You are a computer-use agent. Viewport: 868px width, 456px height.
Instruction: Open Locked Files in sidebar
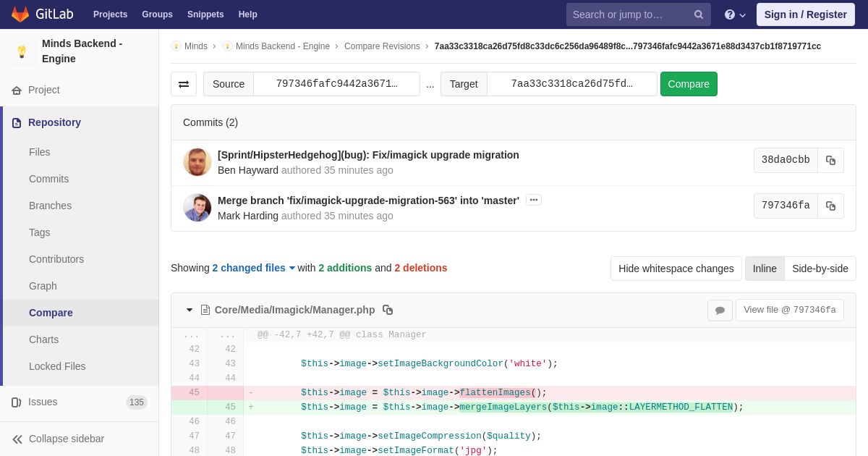pyautogui.click(x=57, y=366)
